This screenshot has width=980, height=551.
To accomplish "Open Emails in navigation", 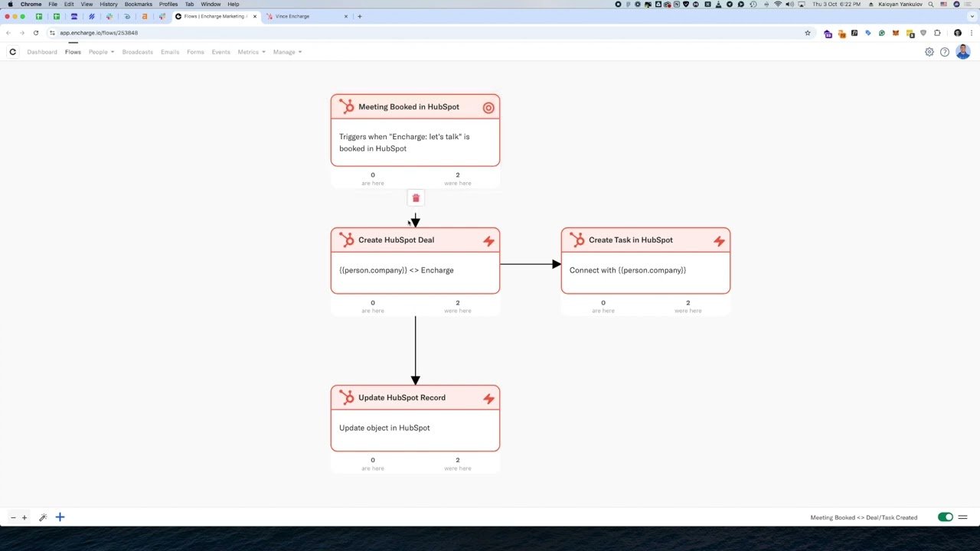I will coord(170,52).
